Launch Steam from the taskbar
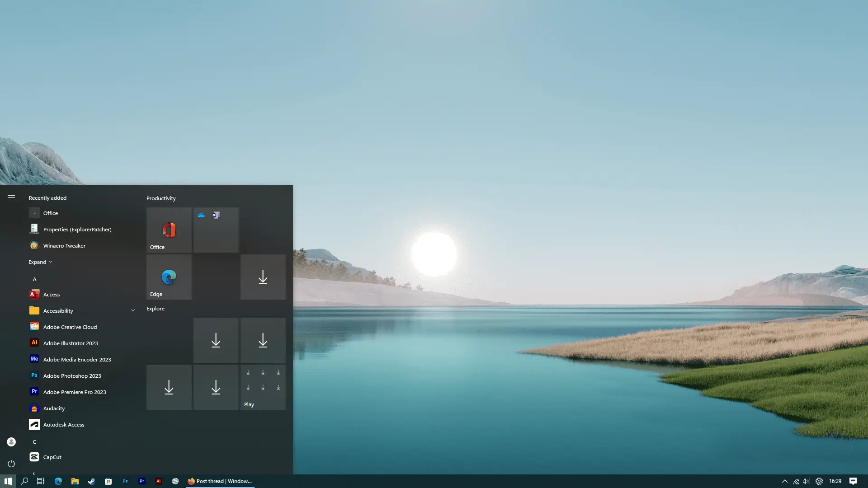Image resolution: width=868 pixels, height=488 pixels. [92, 481]
